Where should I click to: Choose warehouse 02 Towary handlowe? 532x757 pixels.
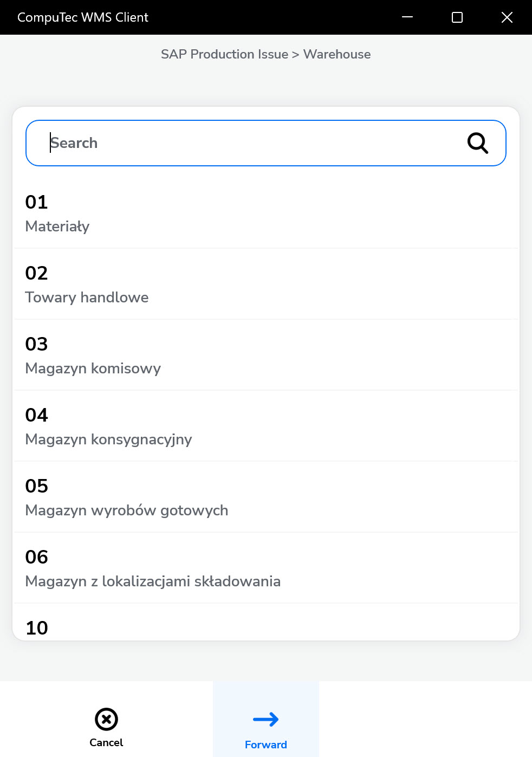(265, 284)
